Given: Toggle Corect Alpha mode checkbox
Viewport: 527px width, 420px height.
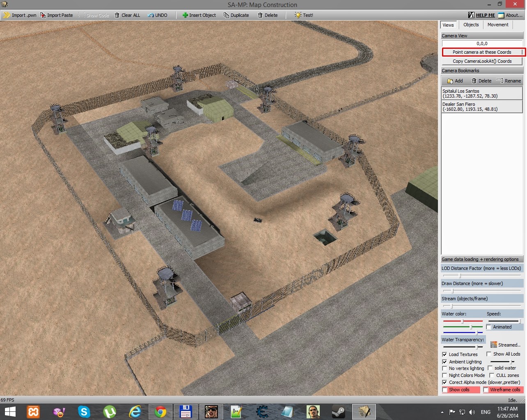Looking at the screenshot, I should tap(445, 382).
